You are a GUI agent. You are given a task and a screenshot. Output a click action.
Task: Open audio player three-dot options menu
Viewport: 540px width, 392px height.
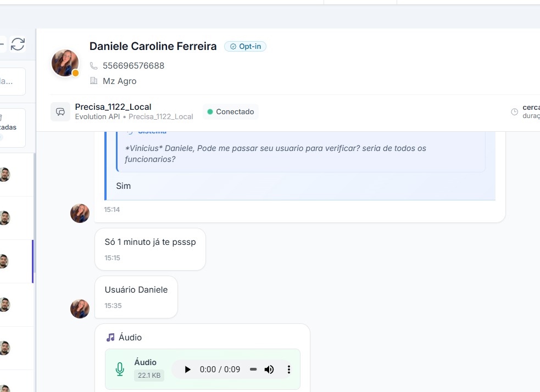[x=289, y=369]
